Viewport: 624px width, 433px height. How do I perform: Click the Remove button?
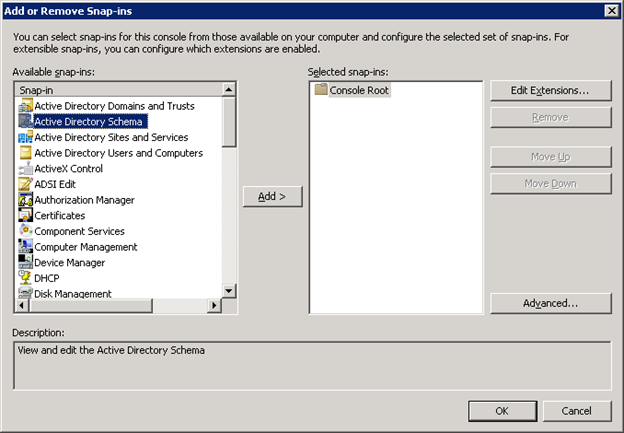[550, 117]
